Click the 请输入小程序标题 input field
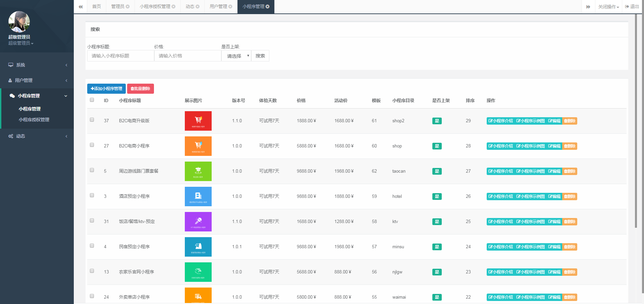Image resolution: width=644 pixels, height=304 pixels. pos(120,56)
